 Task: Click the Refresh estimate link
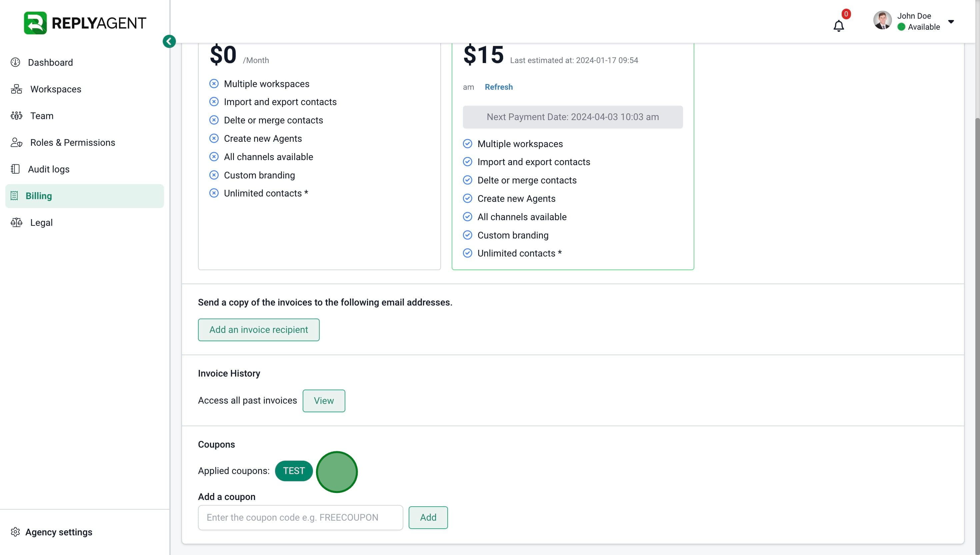(x=498, y=87)
